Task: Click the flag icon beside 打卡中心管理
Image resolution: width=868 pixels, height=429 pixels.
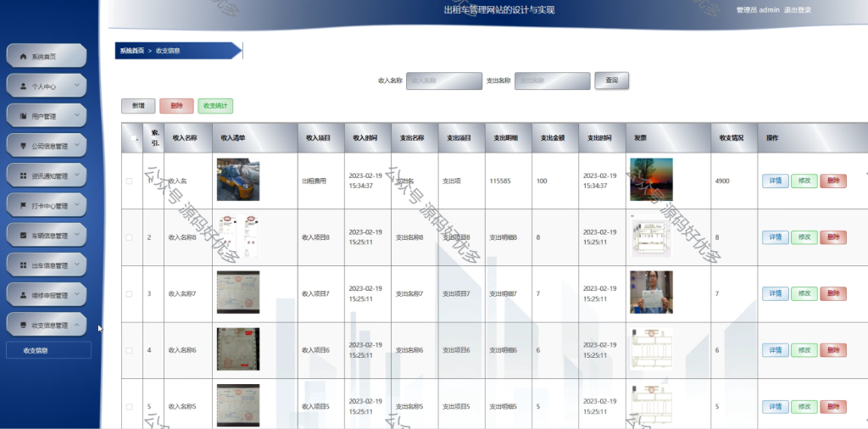Action: [x=23, y=206]
